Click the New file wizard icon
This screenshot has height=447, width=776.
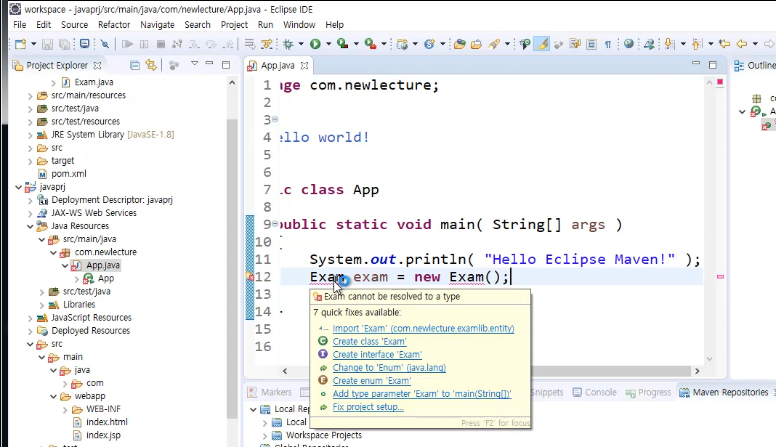pyautogui.click(x=20, y=44)
